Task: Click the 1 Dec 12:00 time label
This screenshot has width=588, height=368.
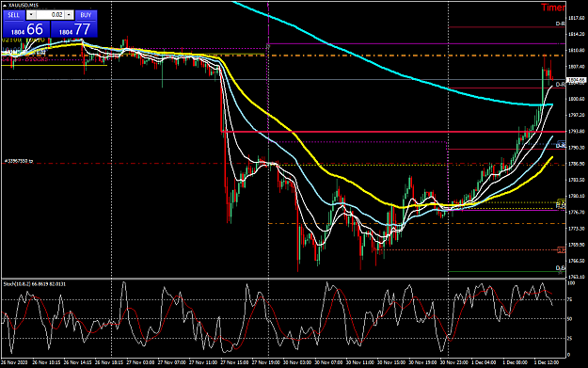Action: [547, 362]
